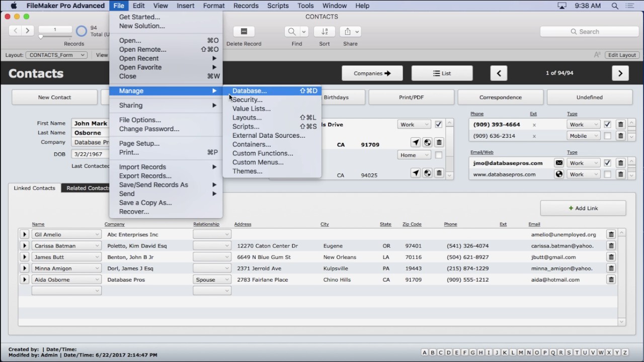
Task: Click the Edit Layout button
Action: pyautogui.click(x=622, y=55)
